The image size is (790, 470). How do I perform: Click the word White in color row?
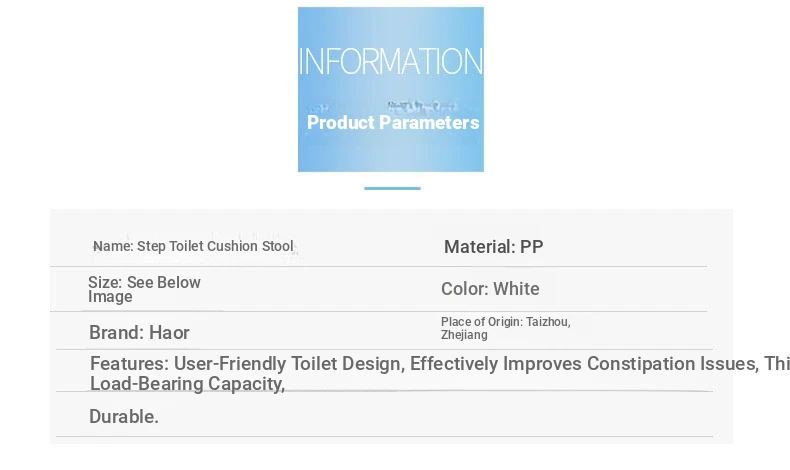click(x=516, y=289)
